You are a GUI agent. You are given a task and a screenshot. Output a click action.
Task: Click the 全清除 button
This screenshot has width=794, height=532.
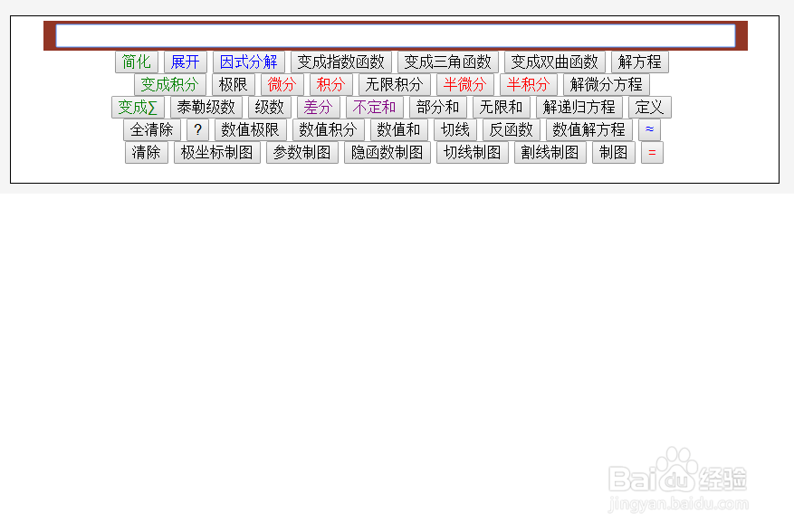152,130
